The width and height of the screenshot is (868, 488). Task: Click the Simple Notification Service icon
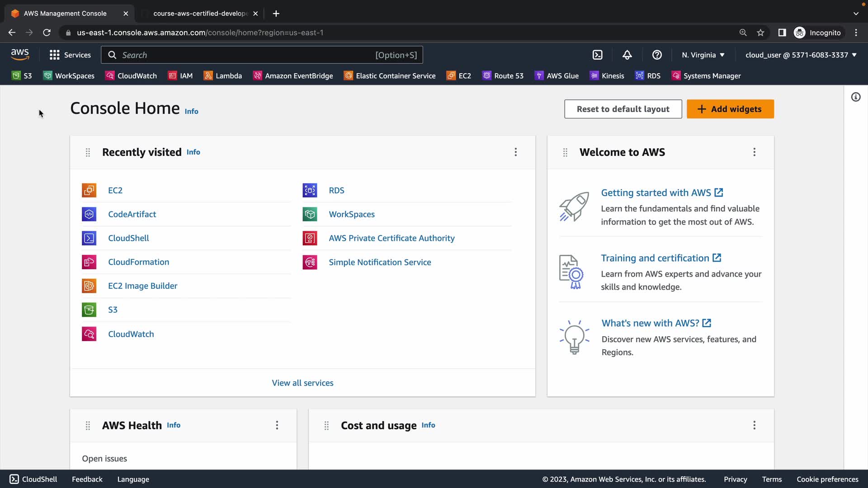pyautogui.click(x=310, y=262)
